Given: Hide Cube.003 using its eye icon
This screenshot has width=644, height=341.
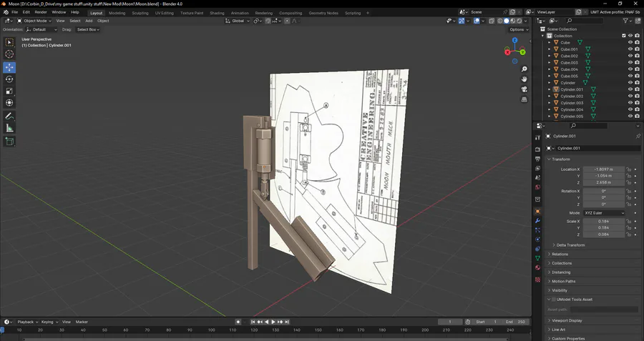Looking at the screenshot, I should (x=630, y=63).
